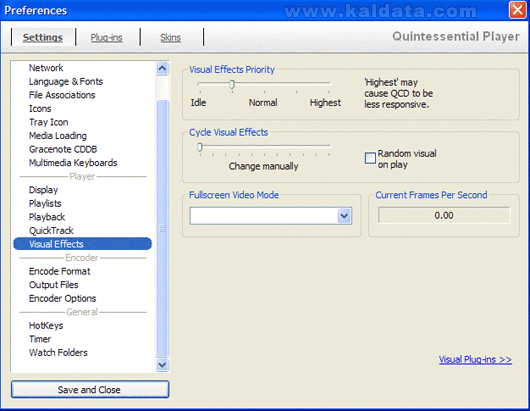Image resolution: width=530 pixels, height=411 pixels.
Task: Select the highlighted Visual Effects item
Action: (x=82, y=244)
